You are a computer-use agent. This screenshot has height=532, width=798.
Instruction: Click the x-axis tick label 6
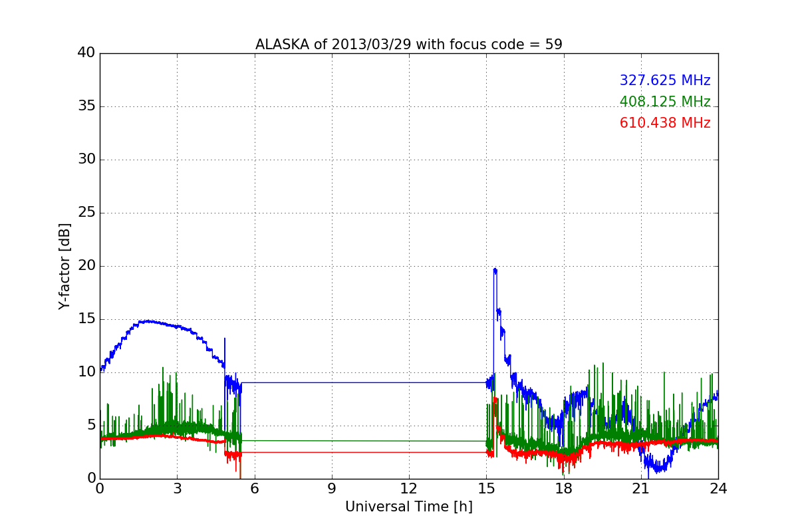[x=254, y=489]
